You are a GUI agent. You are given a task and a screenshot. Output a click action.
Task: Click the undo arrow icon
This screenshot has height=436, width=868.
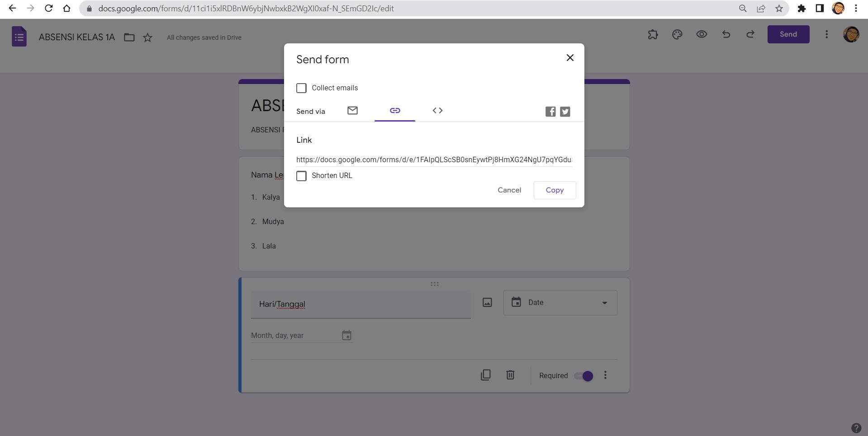pos(726,34)
